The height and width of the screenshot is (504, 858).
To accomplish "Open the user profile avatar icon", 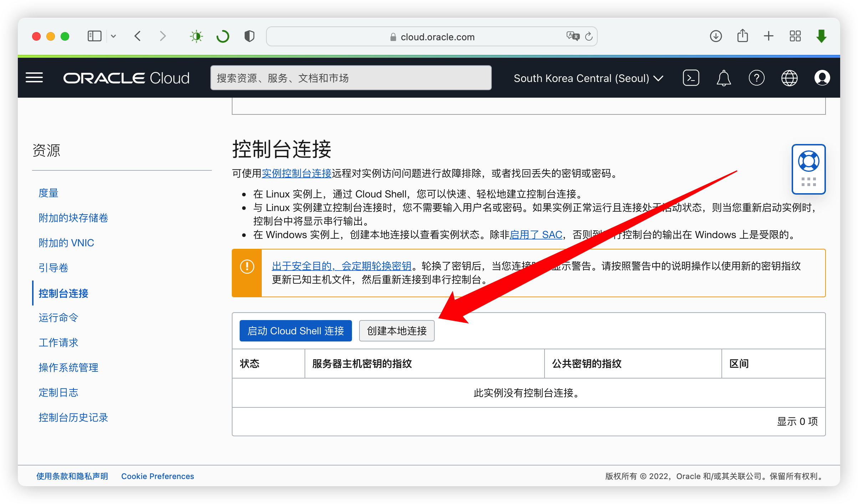I will coord(822,78).
